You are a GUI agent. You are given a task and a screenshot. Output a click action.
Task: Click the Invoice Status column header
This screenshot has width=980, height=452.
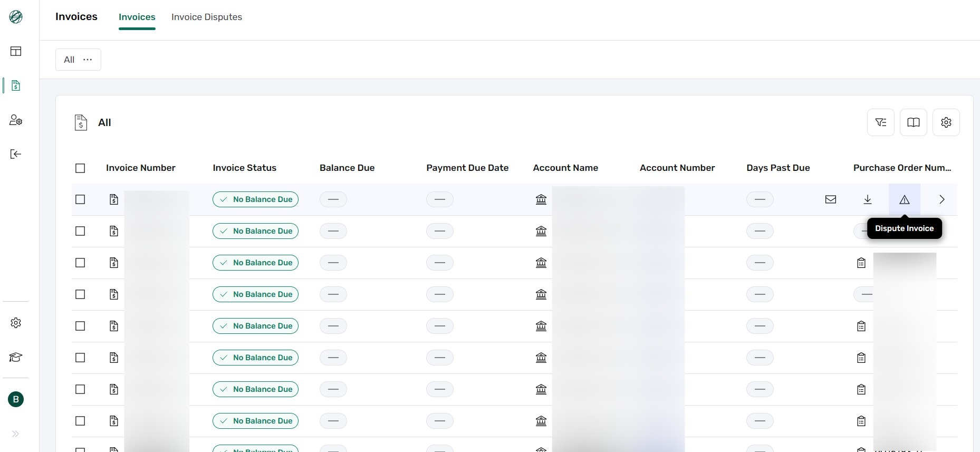tap(245, 168)
